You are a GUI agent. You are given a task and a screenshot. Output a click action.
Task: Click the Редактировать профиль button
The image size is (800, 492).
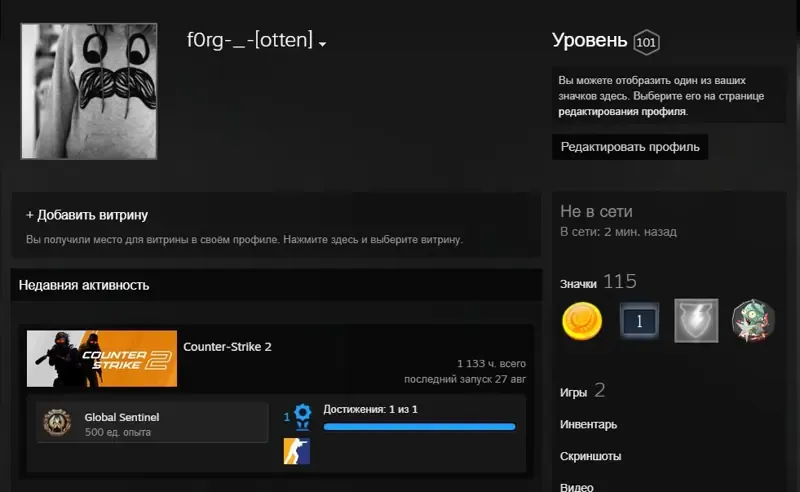click(x=630, y=147)
